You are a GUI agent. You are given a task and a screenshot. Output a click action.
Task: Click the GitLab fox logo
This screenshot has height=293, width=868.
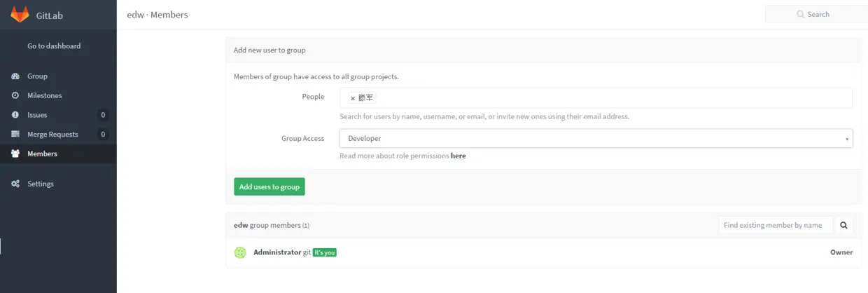(x=20, y=14)
